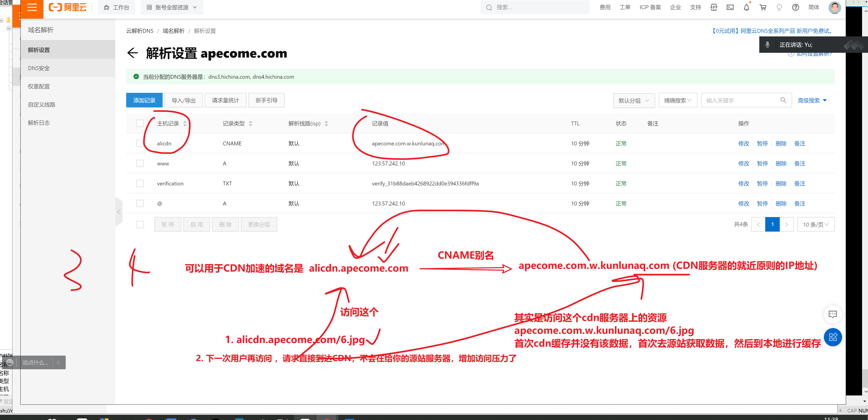Click the 云解析DNS breadcrumb link
The image size is (868, 420).
[x=139, y=31]
